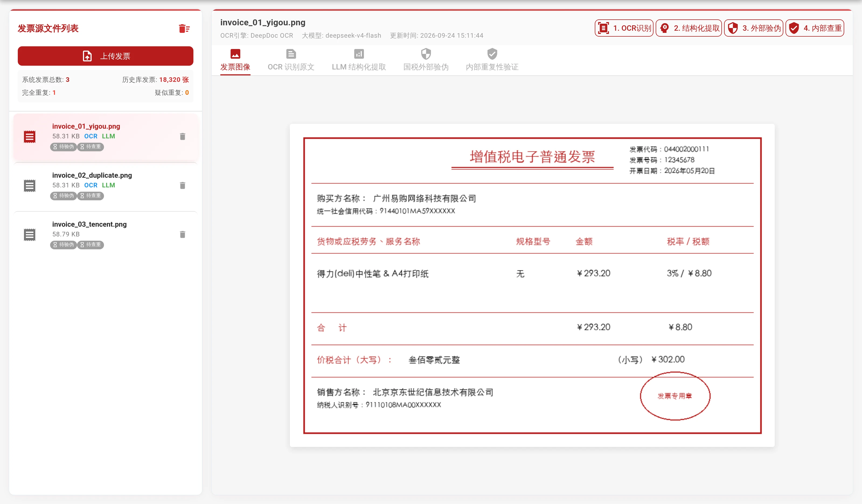862x504 pixels.
Task: Click the 待查重 chip under invoice_01_yigou.png
Action: click(x=90, y=147)
